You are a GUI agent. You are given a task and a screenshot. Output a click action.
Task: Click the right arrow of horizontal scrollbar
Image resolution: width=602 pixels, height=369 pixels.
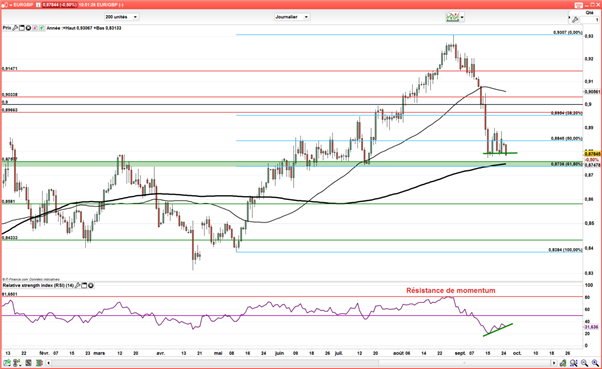click(x=553, y=363)
